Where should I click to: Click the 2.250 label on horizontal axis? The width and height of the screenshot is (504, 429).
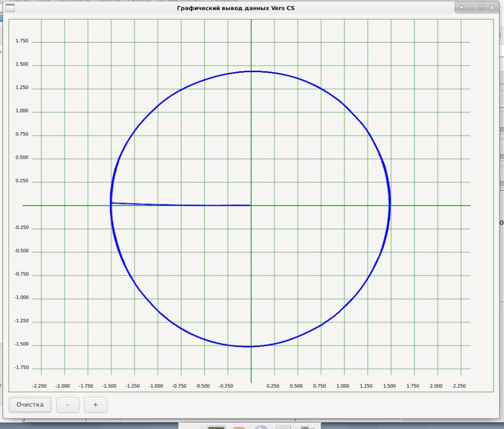pos(459,386)
